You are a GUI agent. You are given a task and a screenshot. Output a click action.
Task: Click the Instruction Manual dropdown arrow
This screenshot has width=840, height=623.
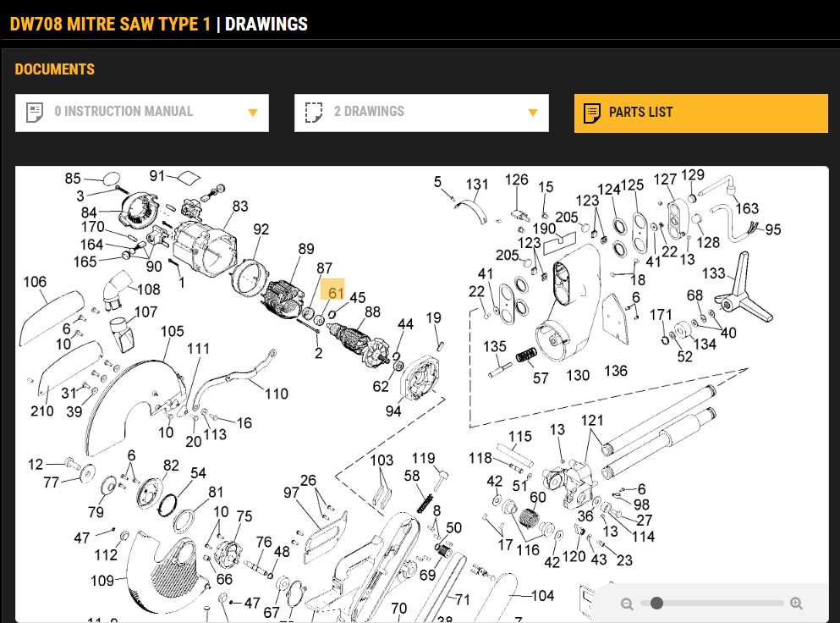tap(253, 113)
